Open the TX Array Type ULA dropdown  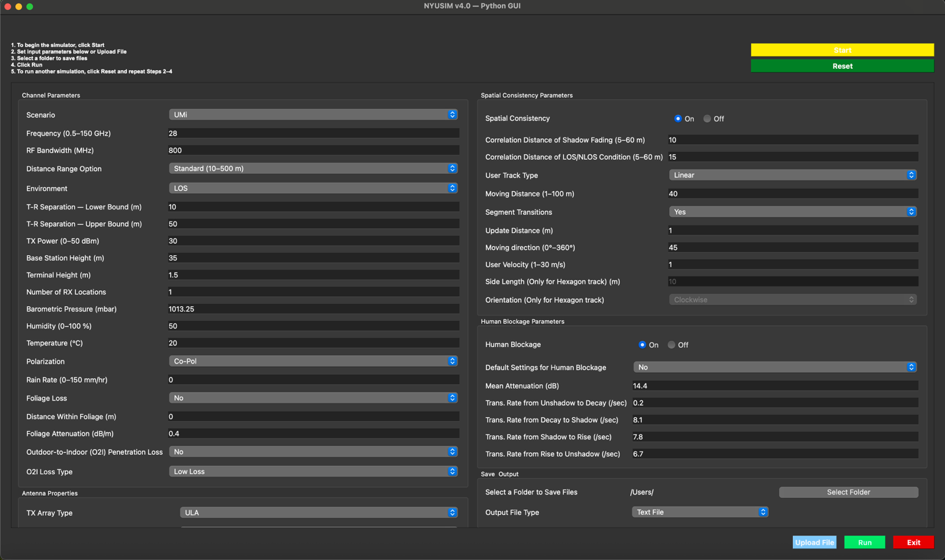pyautogui.click(x=318, y=513)
